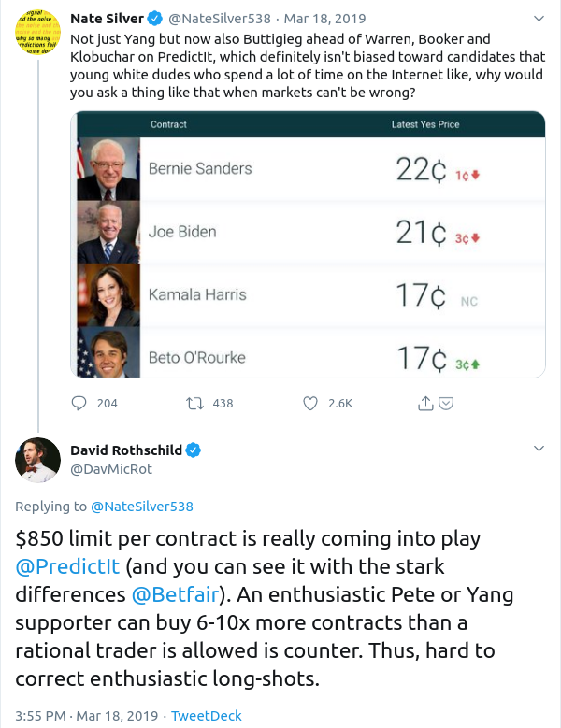Open the @NateSilver538 link in Replying to

pos(142,507)
